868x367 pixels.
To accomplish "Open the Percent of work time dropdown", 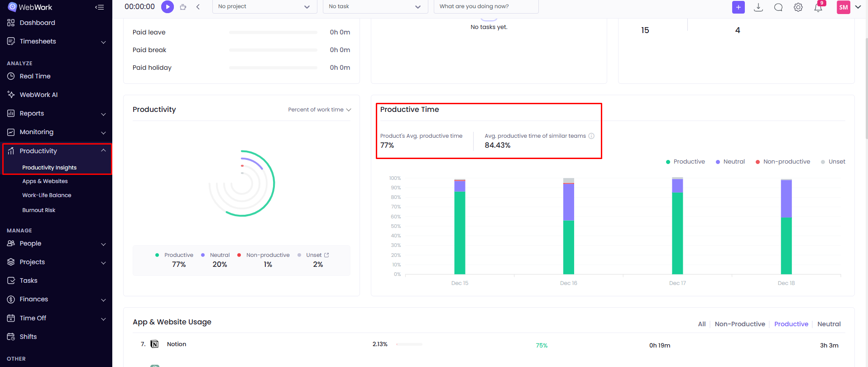I will tap(319, 110).
